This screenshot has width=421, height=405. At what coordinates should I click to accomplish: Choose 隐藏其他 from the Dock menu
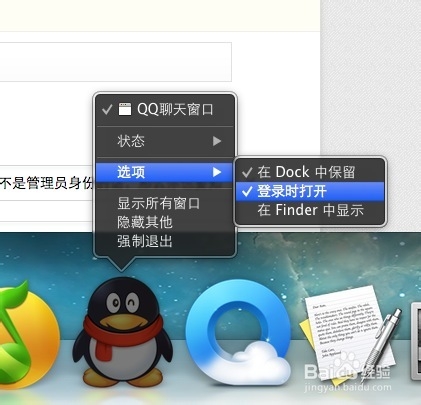[166, 222]
